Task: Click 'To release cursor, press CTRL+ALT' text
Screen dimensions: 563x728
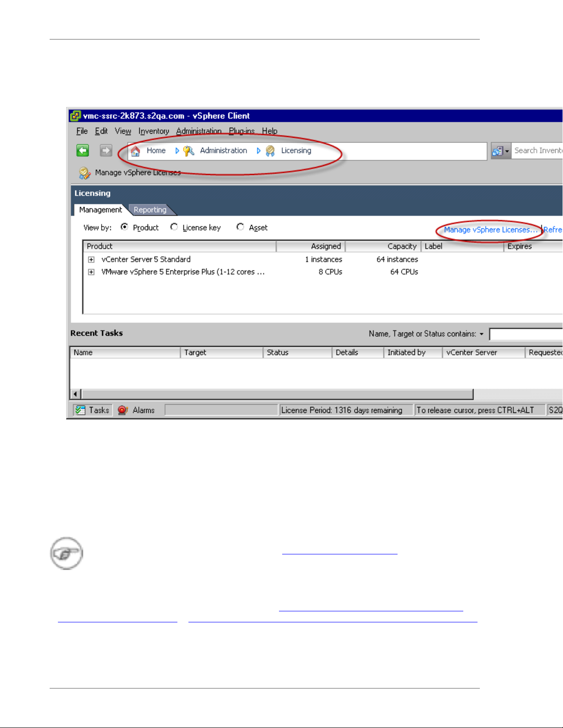Action: click(475, 410)
